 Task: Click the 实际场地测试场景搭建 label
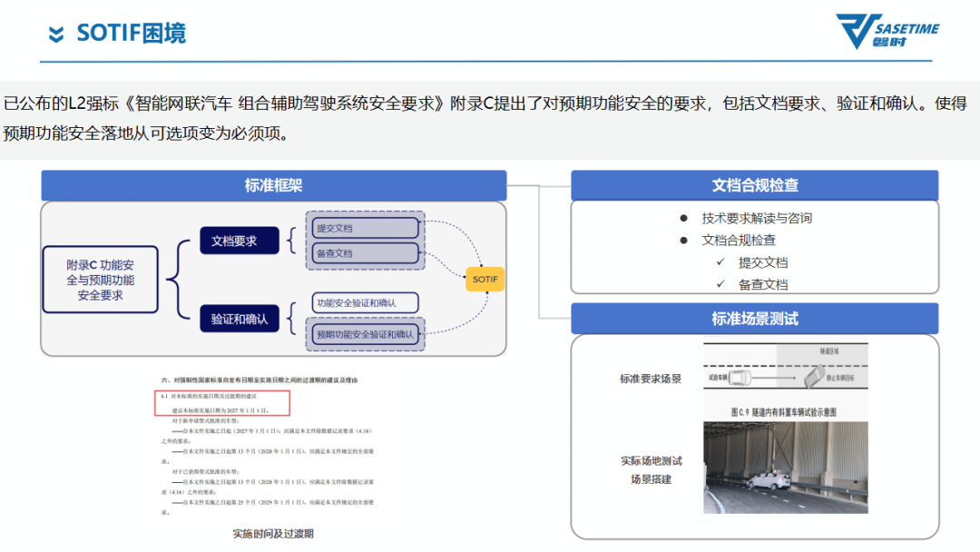click(x=652, y=470)
